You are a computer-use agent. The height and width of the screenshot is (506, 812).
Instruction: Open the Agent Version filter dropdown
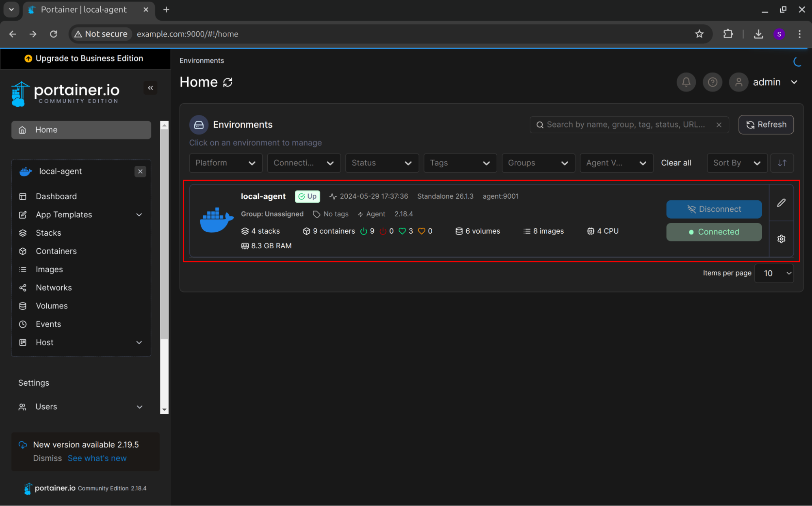click(616, 163)
